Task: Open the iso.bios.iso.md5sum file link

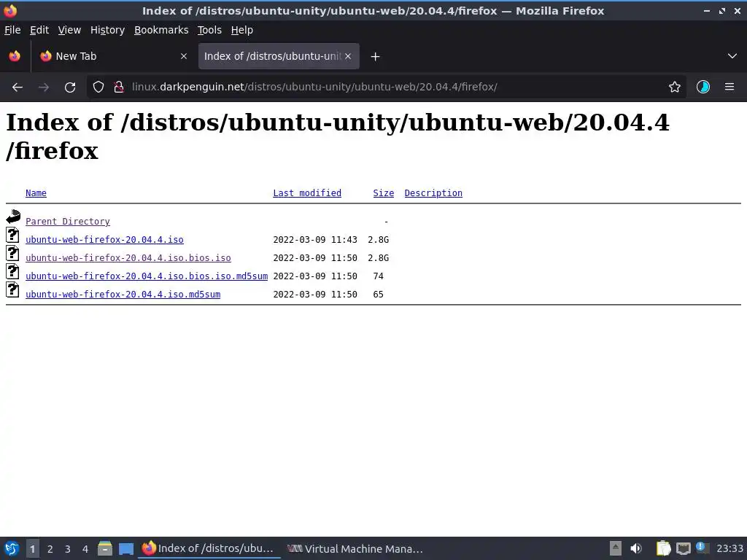Action: (x=147, y=276)
